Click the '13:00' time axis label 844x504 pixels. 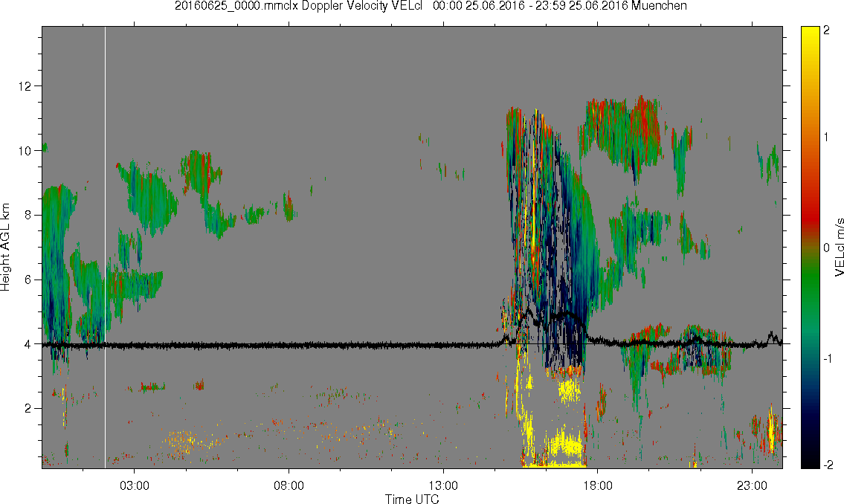coord(443,485)
